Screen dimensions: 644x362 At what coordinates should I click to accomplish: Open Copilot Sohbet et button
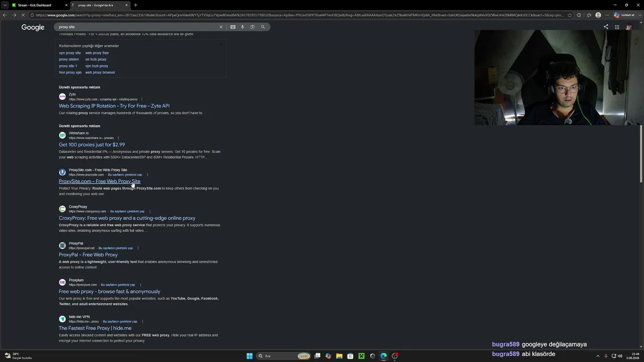coord(624,15)
